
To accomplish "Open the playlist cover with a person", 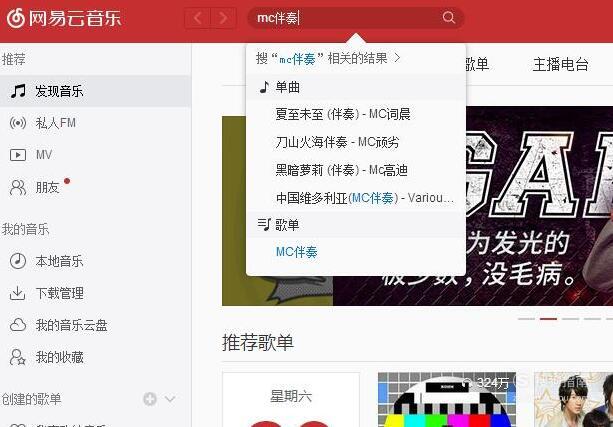I will pyautogui.click(x=574, y=400).
